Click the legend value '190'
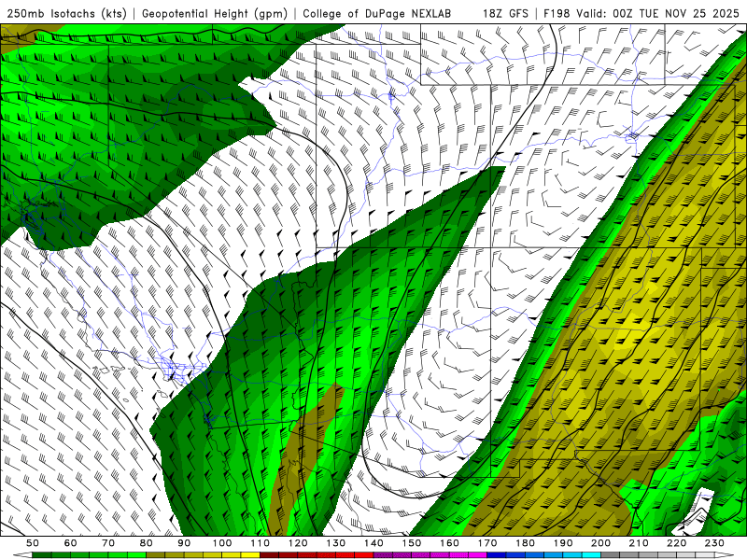The image size is (747, 560). coord(563,543)
